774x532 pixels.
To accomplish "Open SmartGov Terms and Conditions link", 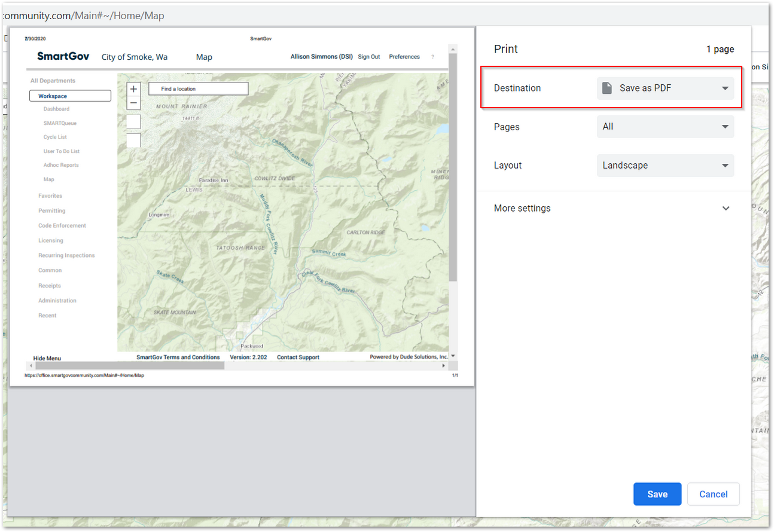I will pos(178,357).
